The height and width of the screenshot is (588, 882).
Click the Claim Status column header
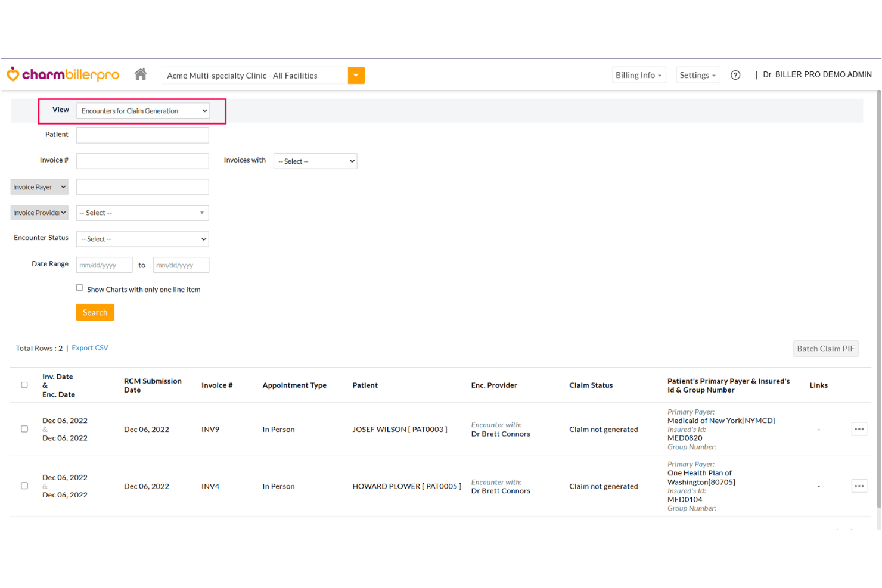tap(591, 385)
